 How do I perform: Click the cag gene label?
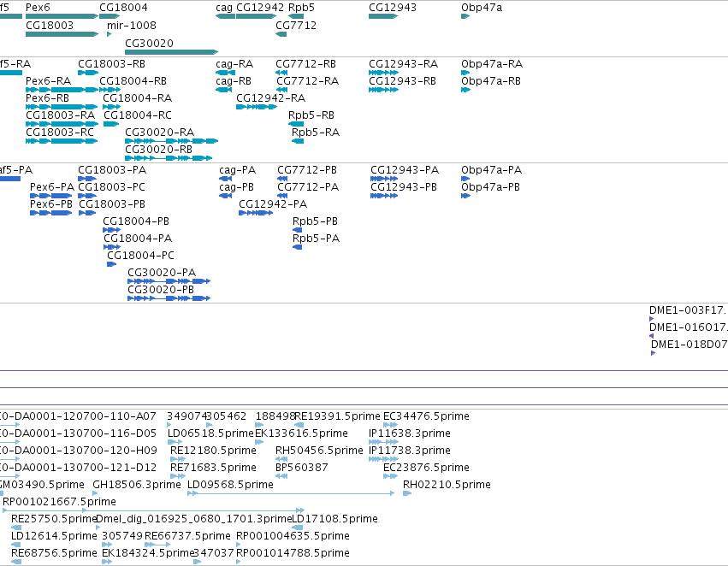[x=224, y=8]
